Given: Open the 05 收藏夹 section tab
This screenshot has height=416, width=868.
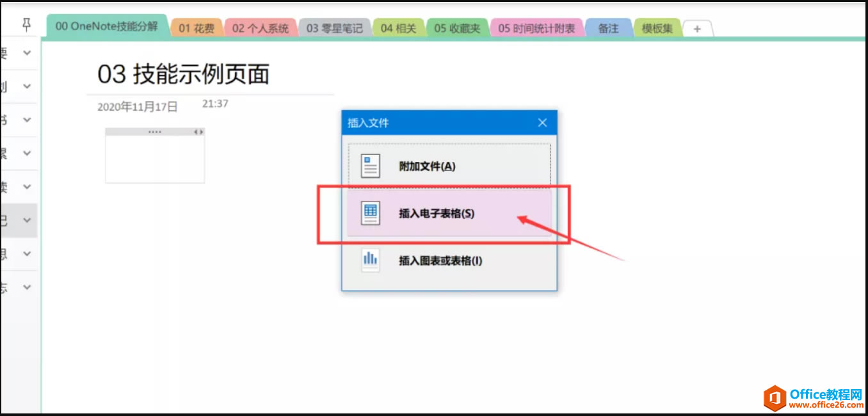Looking at the screenshot, I should tap(457, 28).
